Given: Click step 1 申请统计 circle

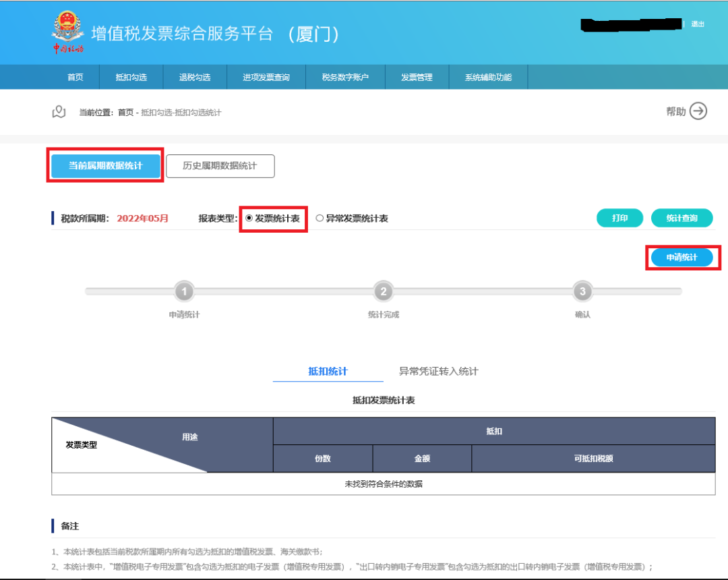Looking at the screenshot, I should 184,292.
